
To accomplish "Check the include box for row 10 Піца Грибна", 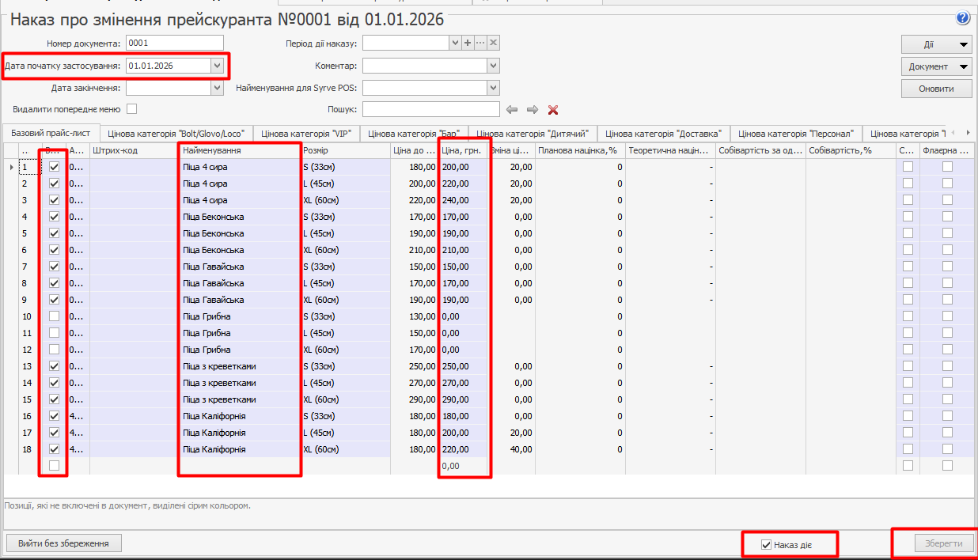I will tap(54, 316).
